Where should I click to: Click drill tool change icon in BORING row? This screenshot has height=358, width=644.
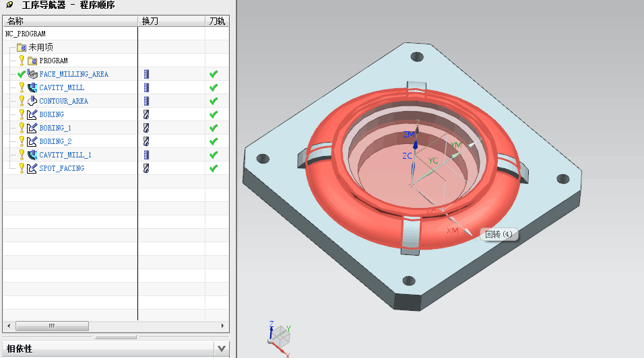[146, 115]
